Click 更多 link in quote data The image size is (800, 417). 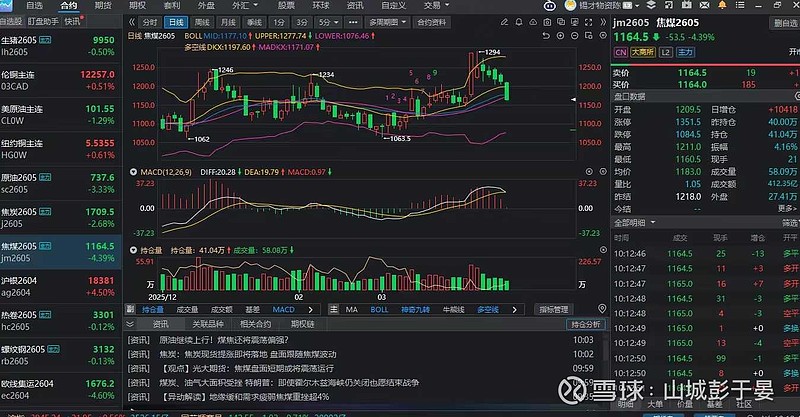tap(787, 208)
